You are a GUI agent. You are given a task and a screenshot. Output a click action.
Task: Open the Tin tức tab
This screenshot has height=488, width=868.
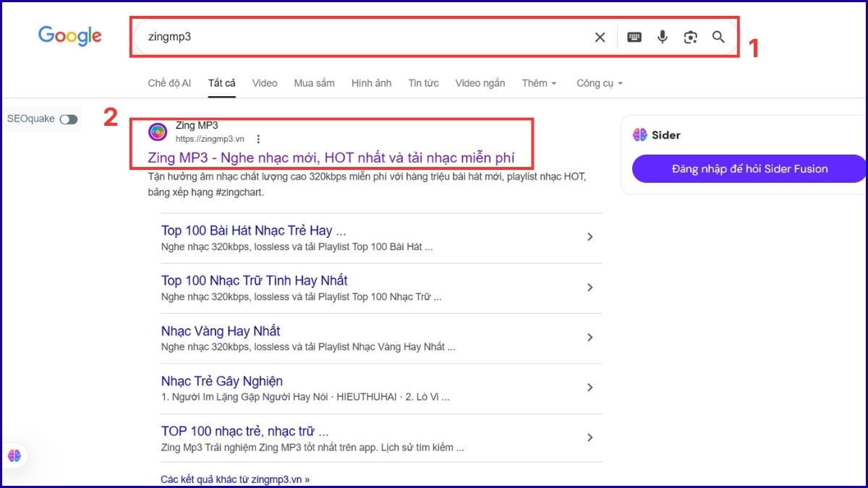pos(423,83)
